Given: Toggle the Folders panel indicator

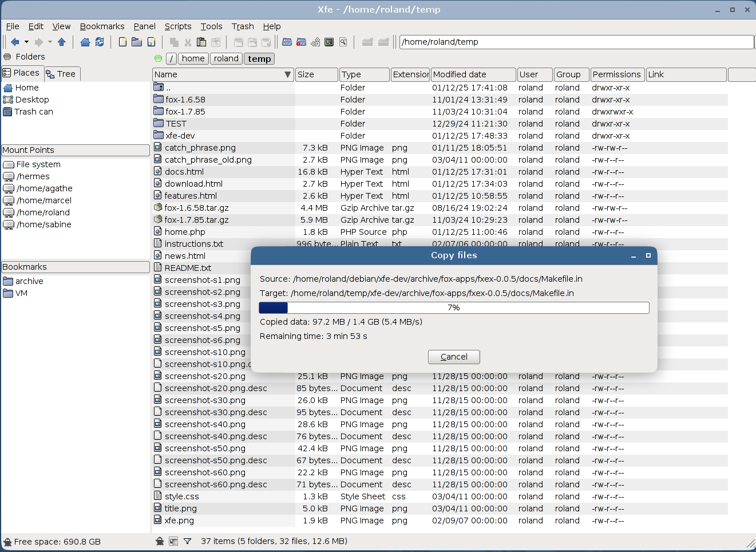Looking at the screenshot, I should [7, 57].
